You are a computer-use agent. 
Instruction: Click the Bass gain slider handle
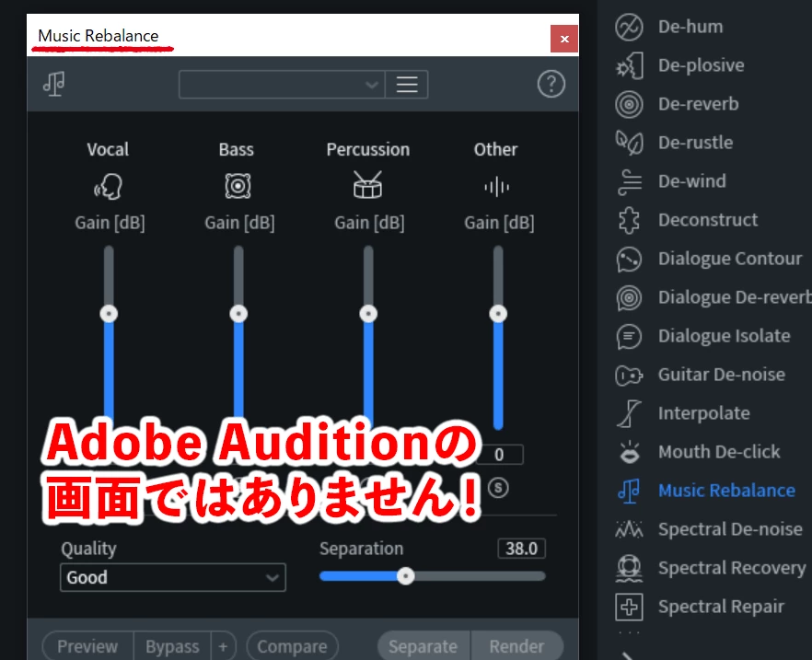[x=238, y=314]
